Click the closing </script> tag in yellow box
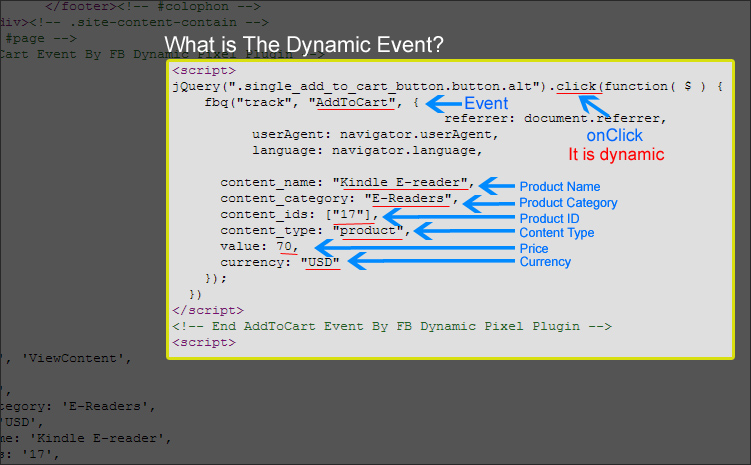This screenshot has height=465, width=751. point(208,310)
